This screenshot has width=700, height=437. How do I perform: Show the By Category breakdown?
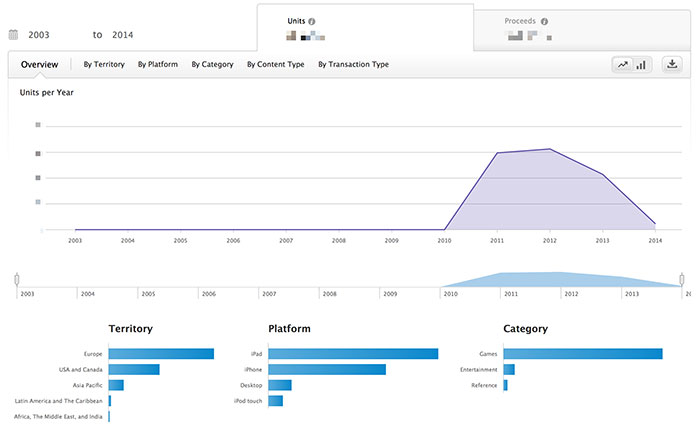click(212, 65)
